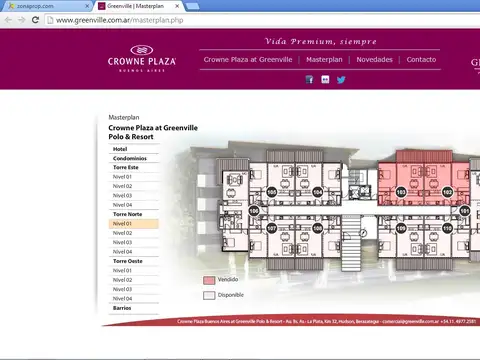Viewport: 480px width, 360px height.
Task: Close the Greenville Masterplan tab
Action: click(177, 6)
